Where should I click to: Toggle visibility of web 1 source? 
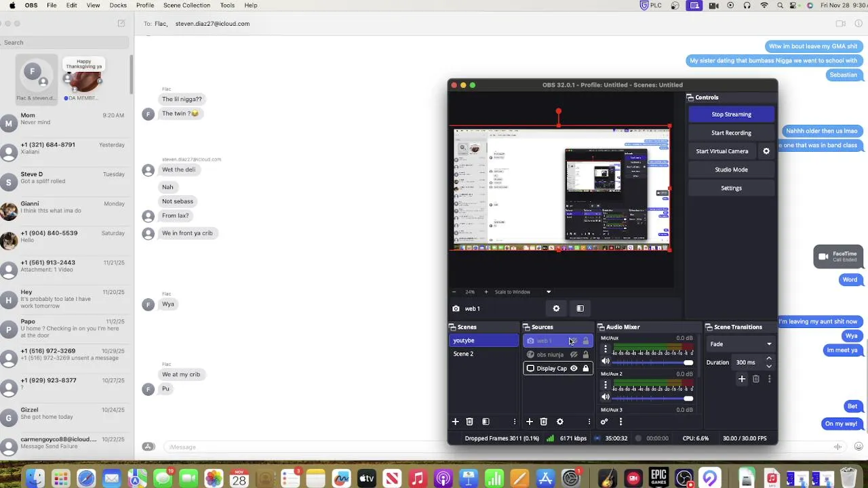pos(574,341)
